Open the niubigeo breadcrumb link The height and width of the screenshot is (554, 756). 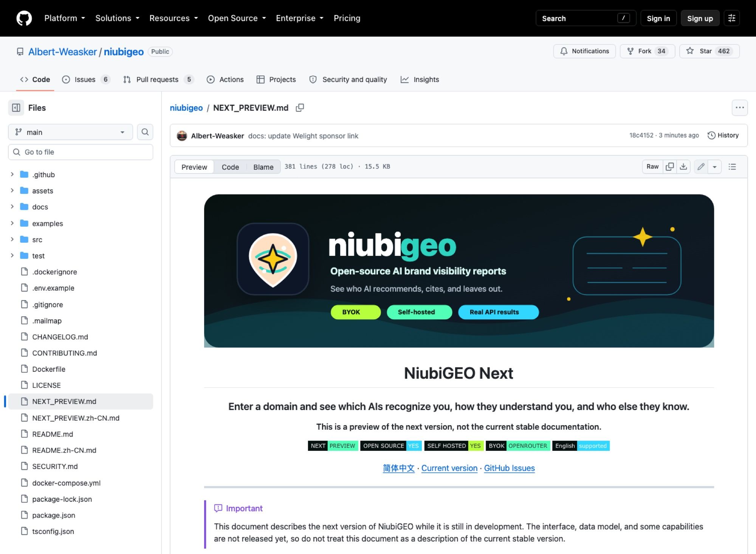[x=186, y=108]
